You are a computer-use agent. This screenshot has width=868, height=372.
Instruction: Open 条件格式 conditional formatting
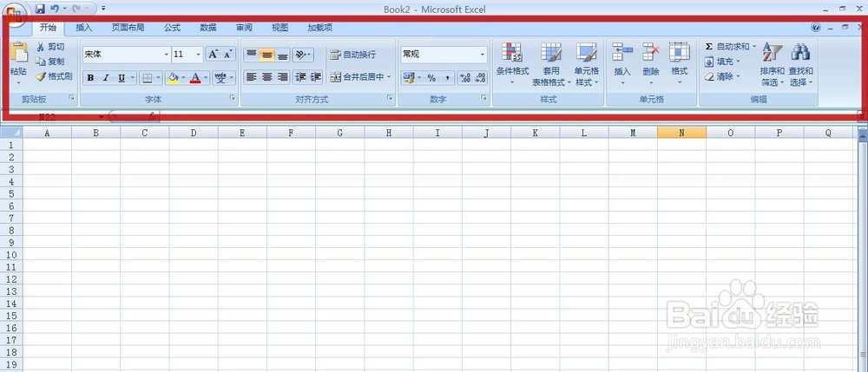click(x=512, y=64)
